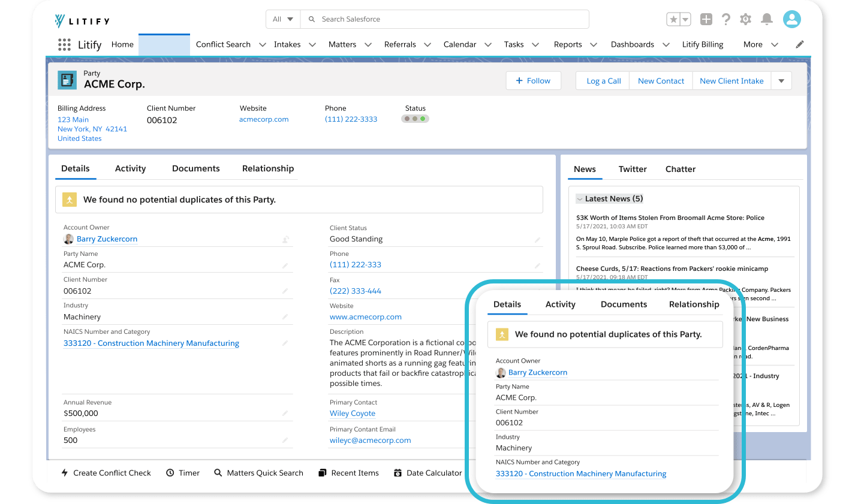The height and width of the screenshot is (504, 855).
Task: Open the Construction Machinery Manufacturing NAICS link
Action: 151,343
